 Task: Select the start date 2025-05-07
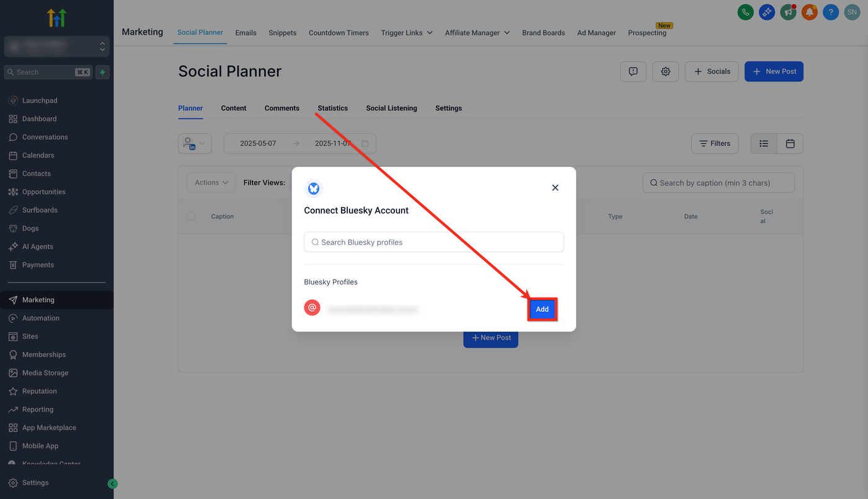coord(258,143)
